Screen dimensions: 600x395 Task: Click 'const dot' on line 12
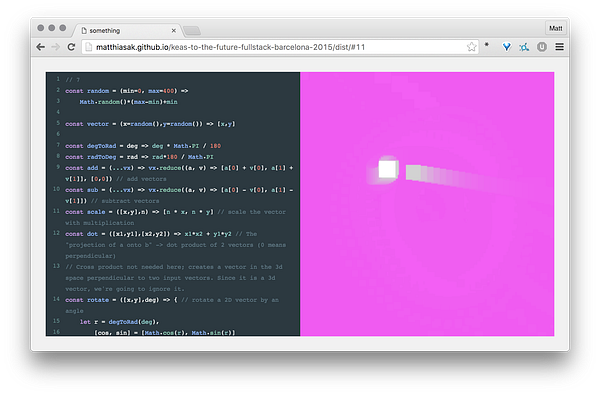(x=82, y=234)
